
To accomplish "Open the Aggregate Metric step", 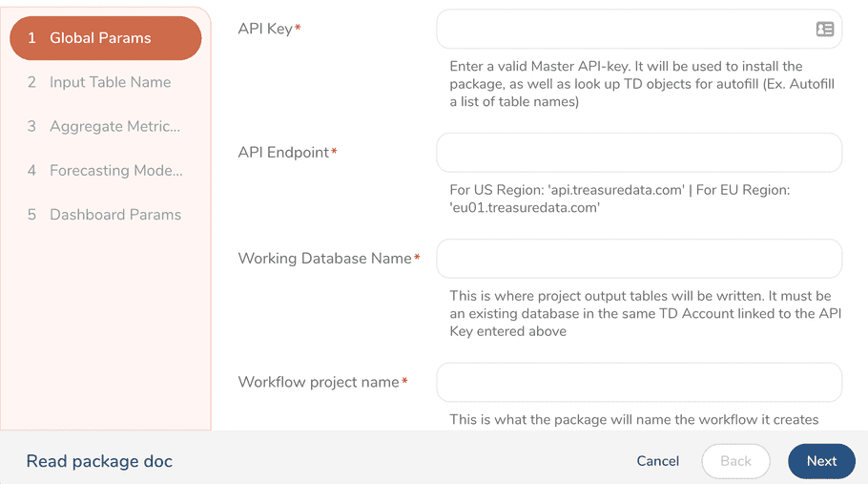I will (x=106, y=126).
